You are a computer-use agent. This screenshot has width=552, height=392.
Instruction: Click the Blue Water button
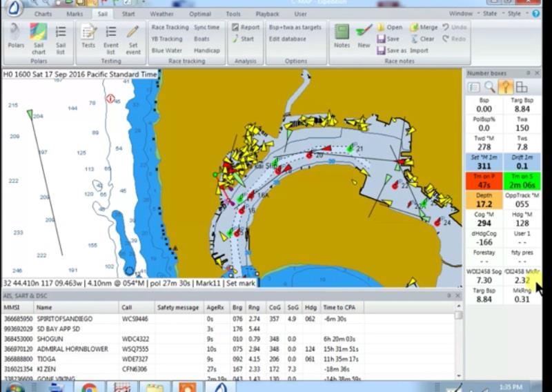tap(167, 50)
